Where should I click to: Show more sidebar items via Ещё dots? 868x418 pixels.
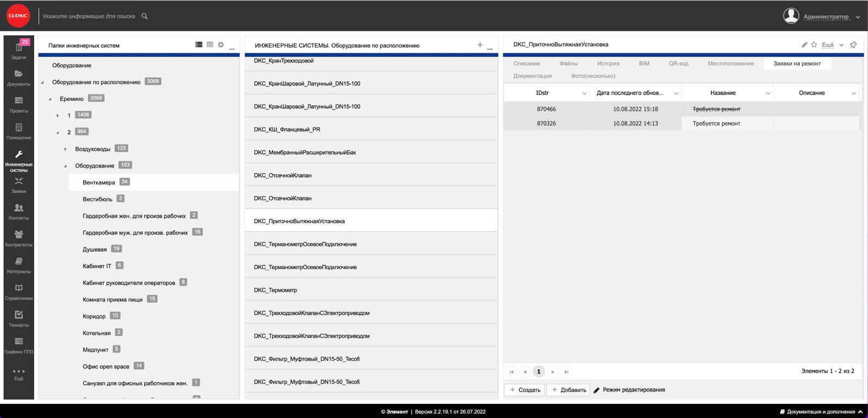coord(18,374)
